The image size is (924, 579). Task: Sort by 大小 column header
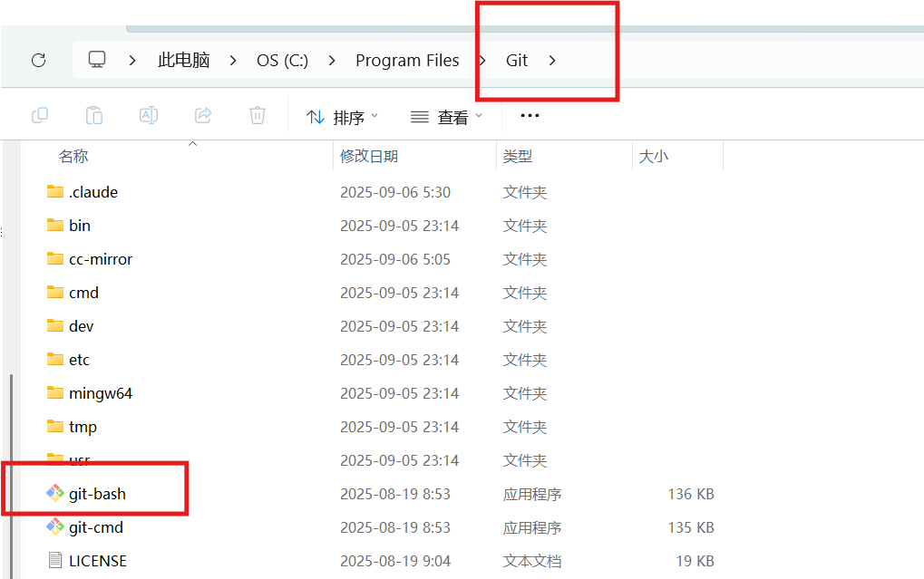point(654,156)
